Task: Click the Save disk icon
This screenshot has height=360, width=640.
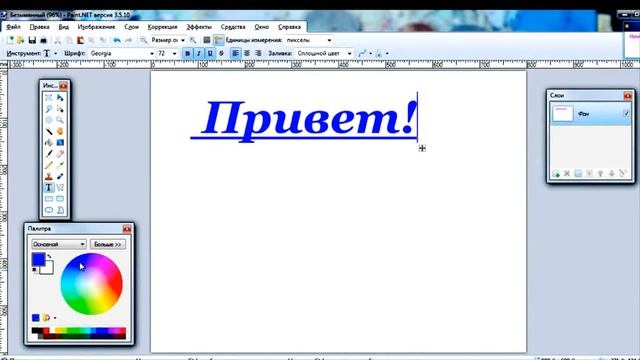Action: 32,40
